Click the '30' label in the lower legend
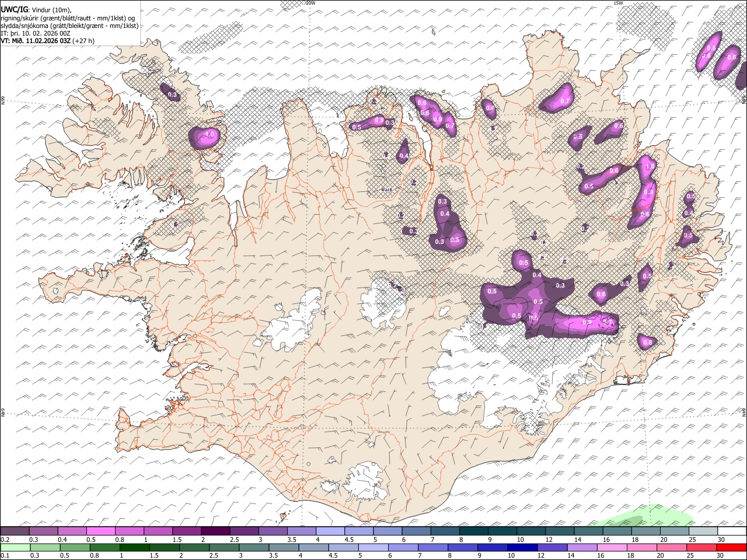Viewport: 747px width, 560px height. coord(721,555)
